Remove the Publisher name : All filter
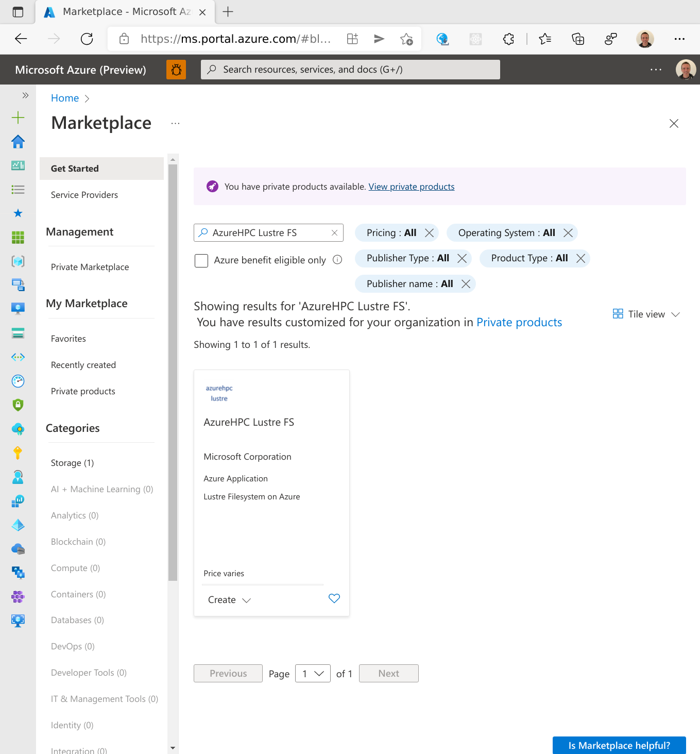Image resolution: width=700 pixels, height=754 pixels. (466, 284)
